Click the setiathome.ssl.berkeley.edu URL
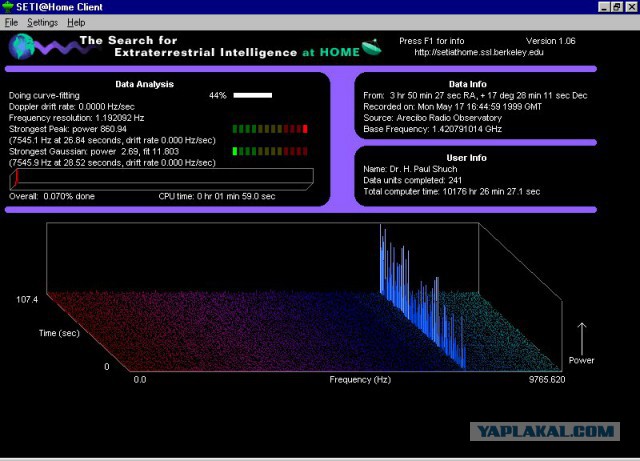Viewport: 640px width, 461px height. 479,52
